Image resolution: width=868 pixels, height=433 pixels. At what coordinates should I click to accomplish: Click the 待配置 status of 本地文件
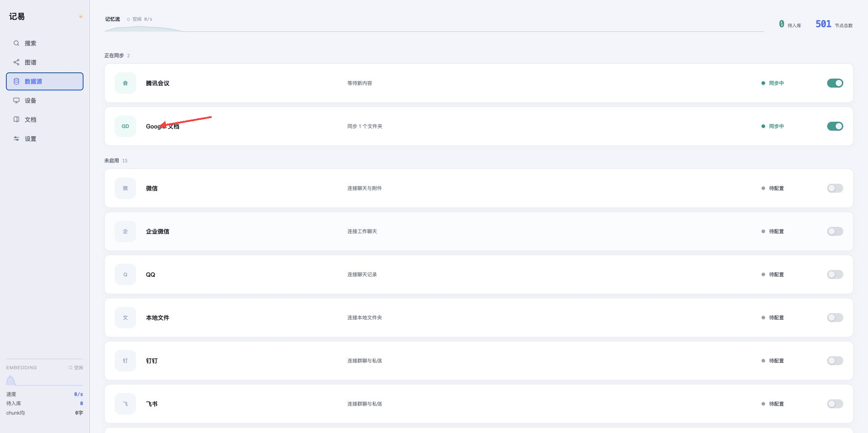(773, 318)
